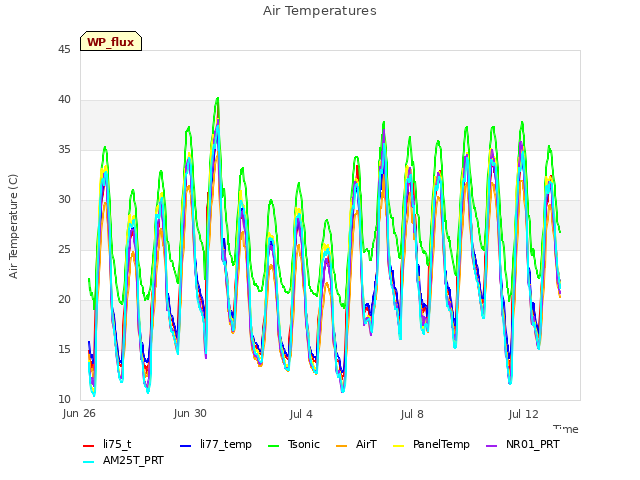The height and width of the screenshot is (480, 640).
Task: Toggle the AM25T_PRT legend entry
Action: (123, 461)
